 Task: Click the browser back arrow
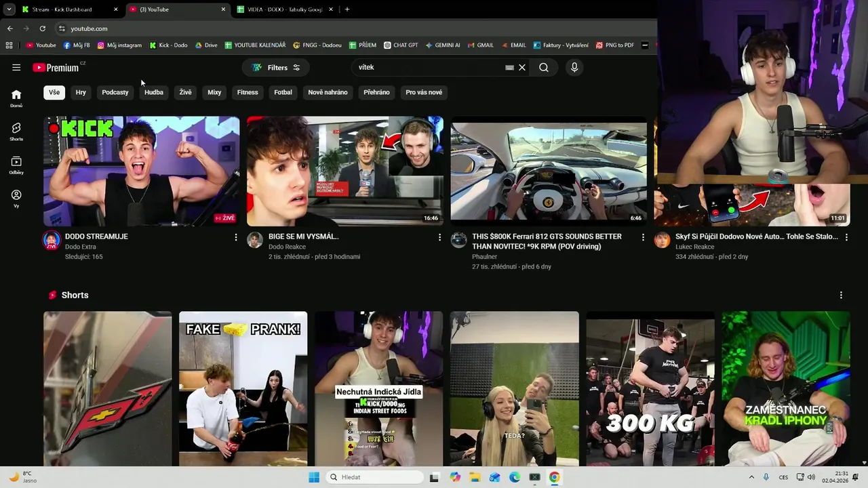tap(9, 28)
